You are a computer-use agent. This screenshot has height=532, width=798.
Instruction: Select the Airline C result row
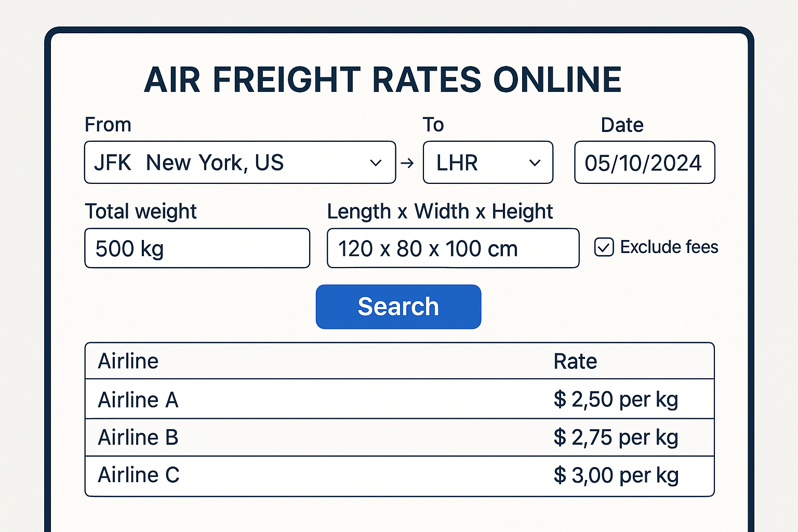coord(400,476)
